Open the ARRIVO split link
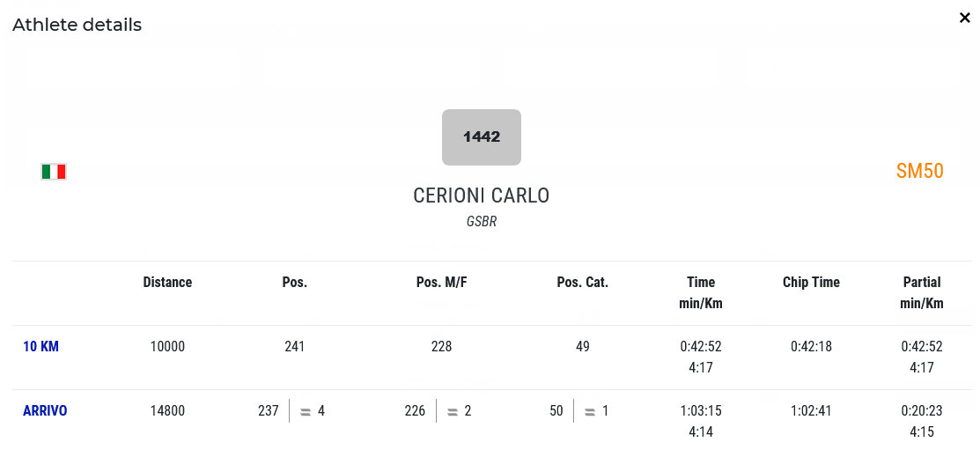Screen dimensions: 980x457 click(45, 410)
